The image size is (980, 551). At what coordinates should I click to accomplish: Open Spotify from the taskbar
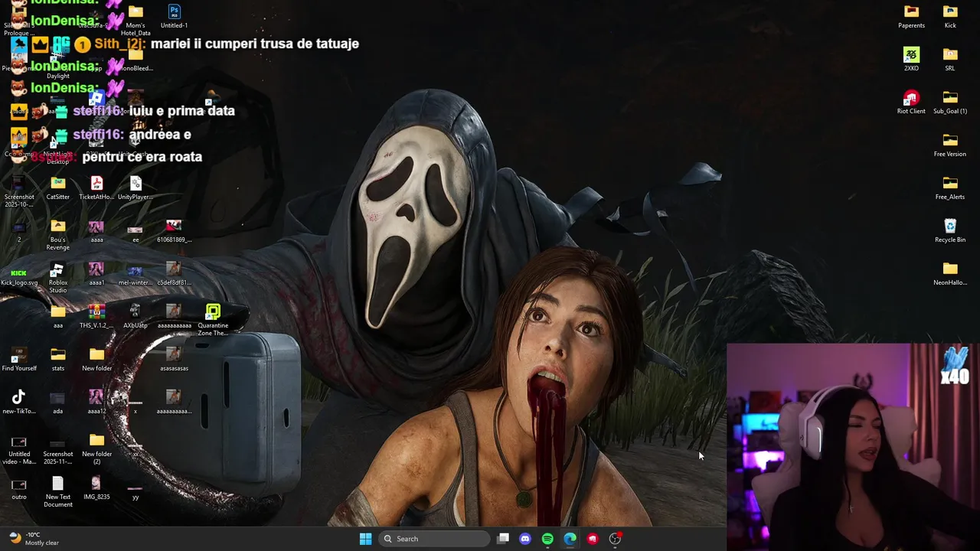tap(547, 539)
